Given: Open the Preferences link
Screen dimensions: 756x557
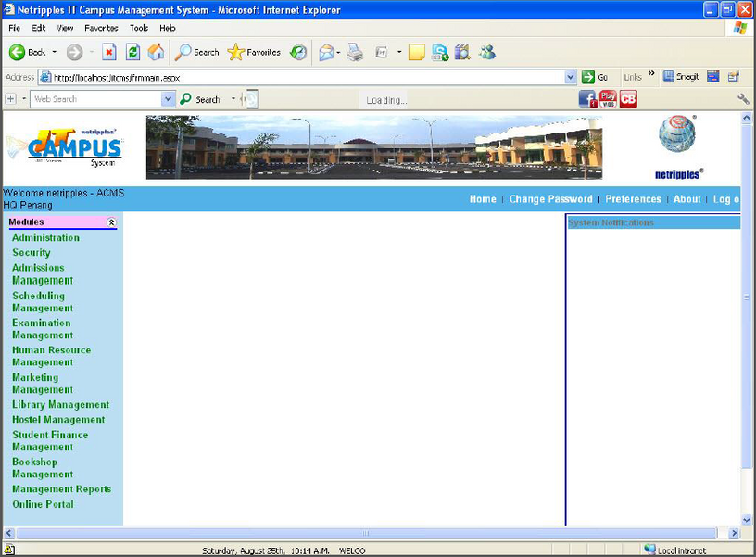Looking at the screenshot, I should coord(633,199).
